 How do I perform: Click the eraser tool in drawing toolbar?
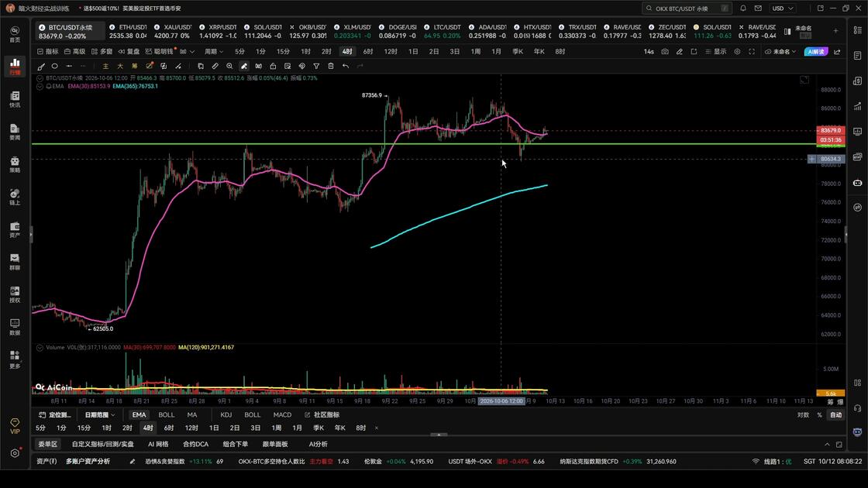click(x=244, y=67)
